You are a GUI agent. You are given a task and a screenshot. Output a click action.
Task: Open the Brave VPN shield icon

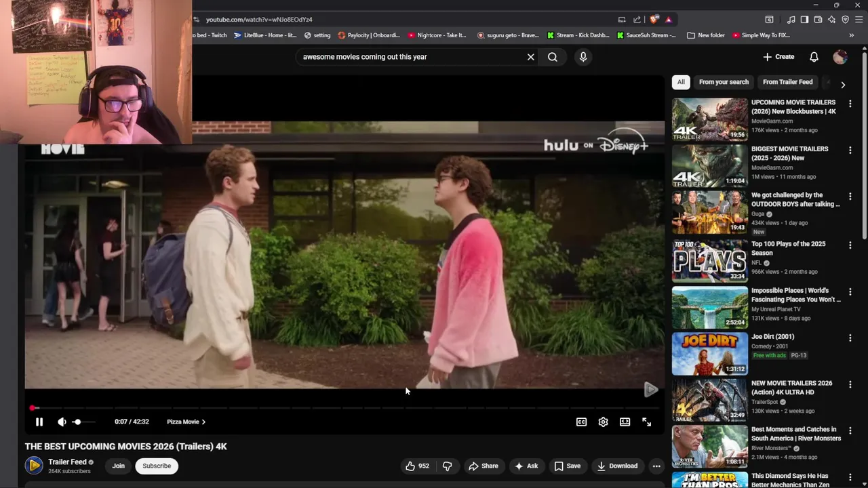tap(845, 20)
